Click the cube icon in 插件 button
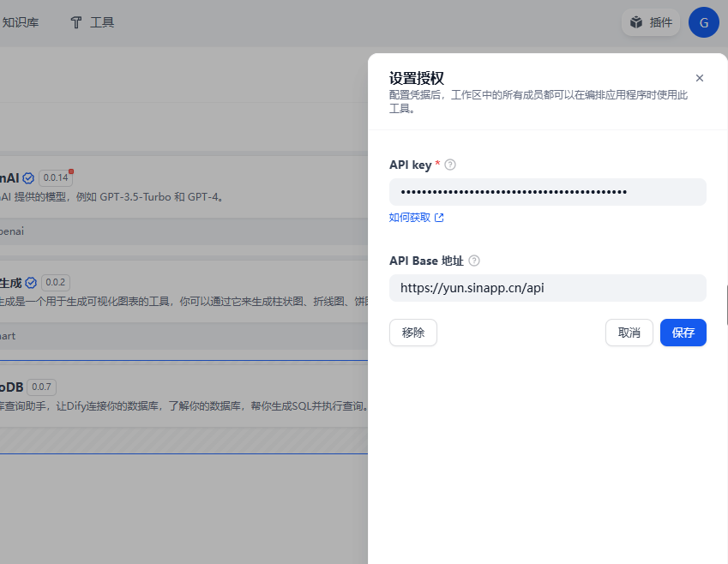Image resolution: width=728 pixels, height=564 pixels. [x=636, y=22]
